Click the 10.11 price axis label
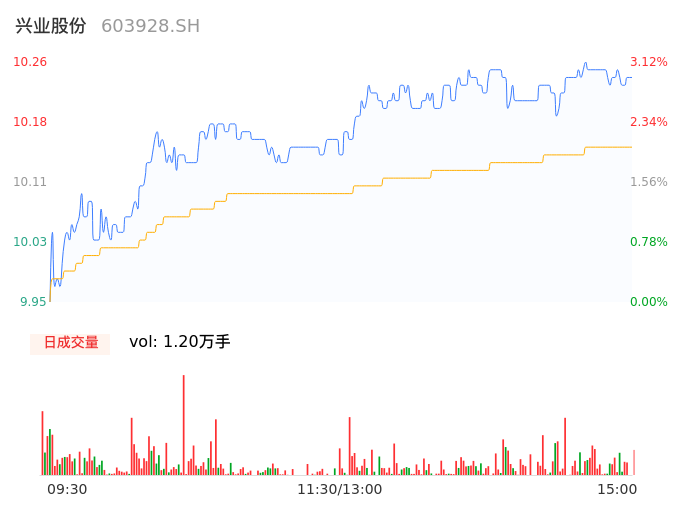 pos(30,182)
